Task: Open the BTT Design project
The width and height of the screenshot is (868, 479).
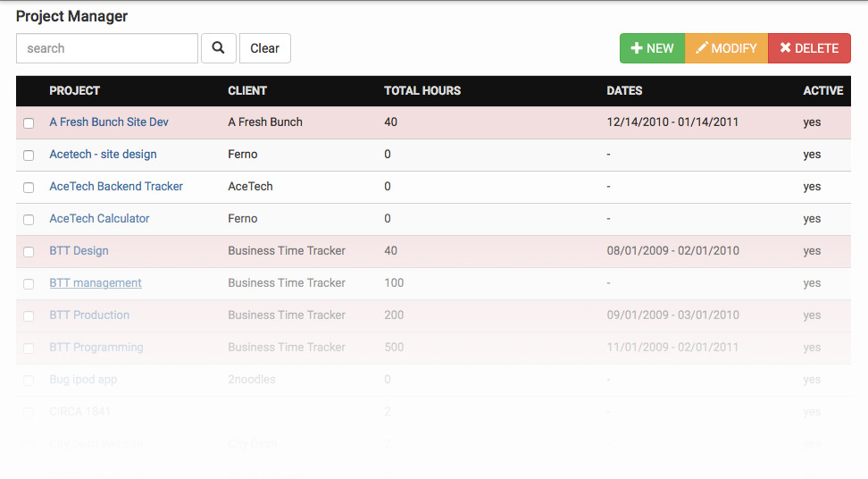Action: click(x=79, y=251)
